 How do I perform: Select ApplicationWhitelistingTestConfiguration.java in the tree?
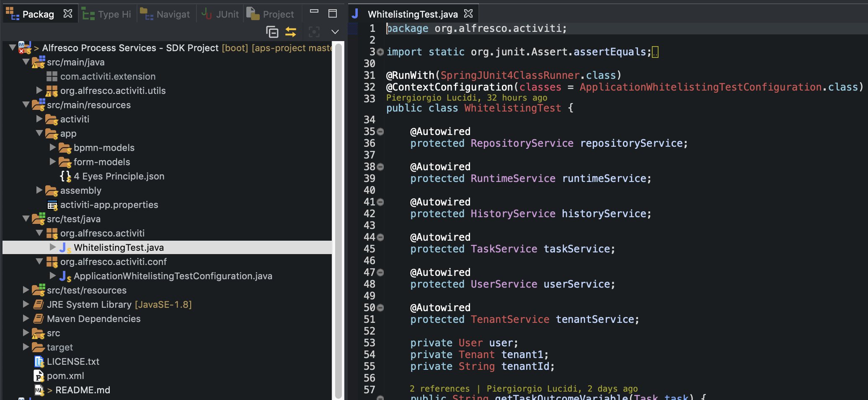click(173, 276)
